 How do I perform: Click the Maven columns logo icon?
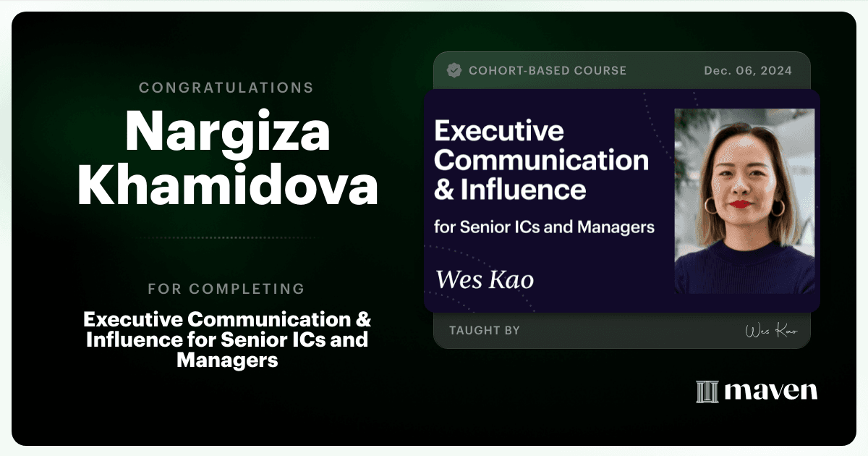point(707,392)
